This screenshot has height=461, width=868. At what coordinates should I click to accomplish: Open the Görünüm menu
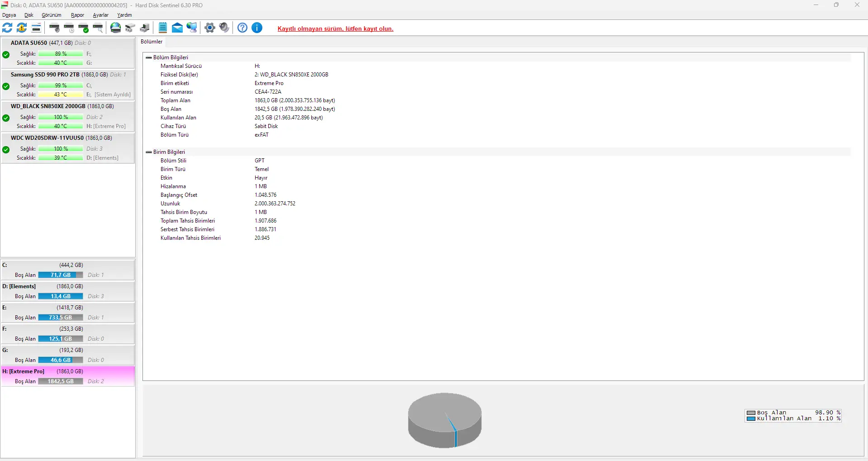pos(52,15)
